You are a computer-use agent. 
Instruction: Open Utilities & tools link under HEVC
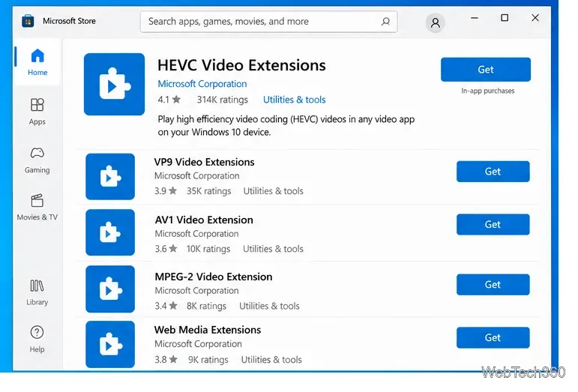(x=294, y=100)
